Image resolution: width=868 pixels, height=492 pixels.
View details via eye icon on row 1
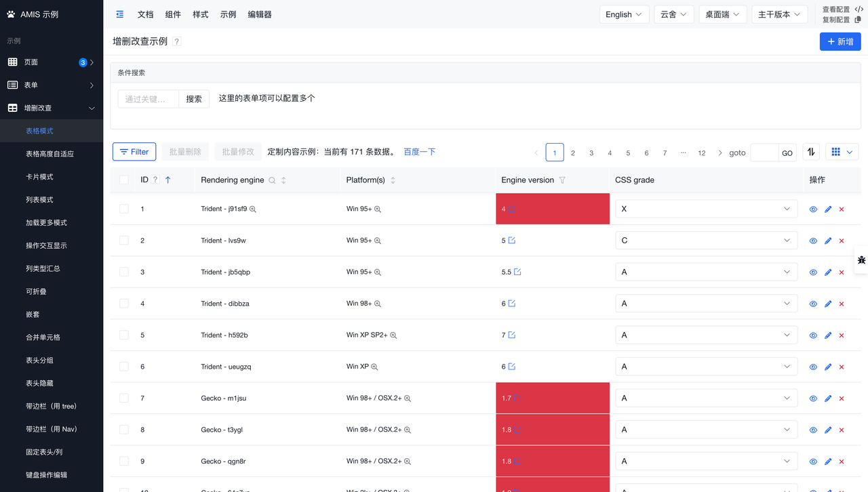[813, 209]
